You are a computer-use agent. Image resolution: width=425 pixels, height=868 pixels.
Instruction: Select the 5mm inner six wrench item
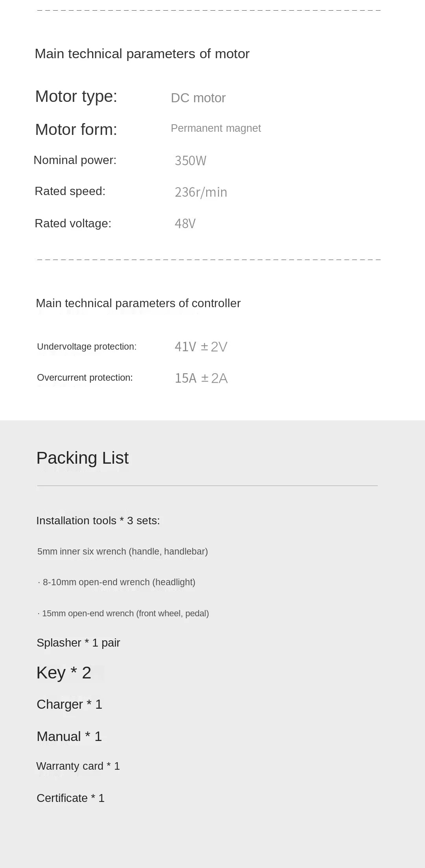point(122,551)
